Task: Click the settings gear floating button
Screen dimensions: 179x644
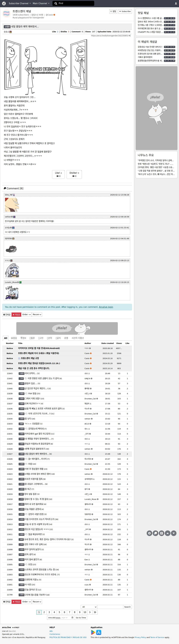Action: click(149, 533)
